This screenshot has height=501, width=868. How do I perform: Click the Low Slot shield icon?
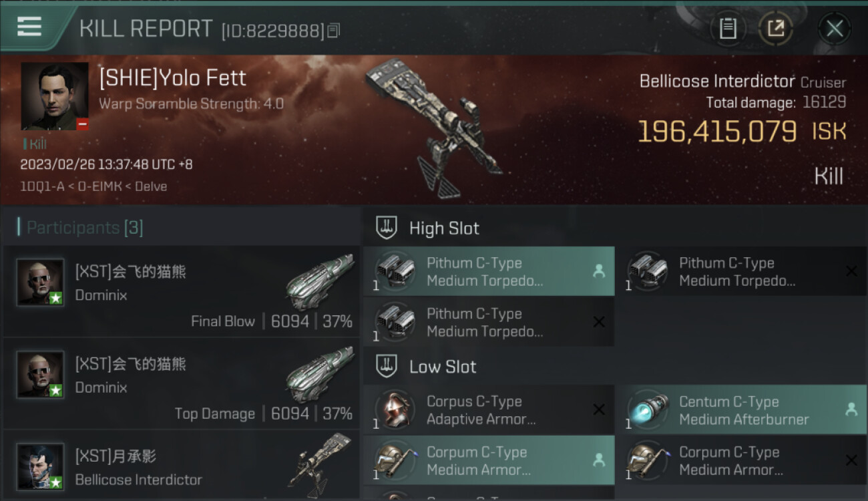[x=387, y=366]
